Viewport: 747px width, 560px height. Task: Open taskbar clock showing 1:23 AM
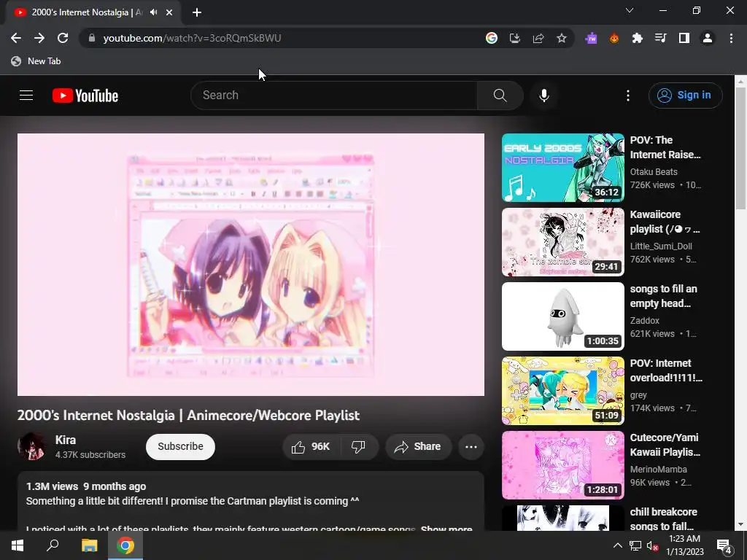[x=684, y=545]
